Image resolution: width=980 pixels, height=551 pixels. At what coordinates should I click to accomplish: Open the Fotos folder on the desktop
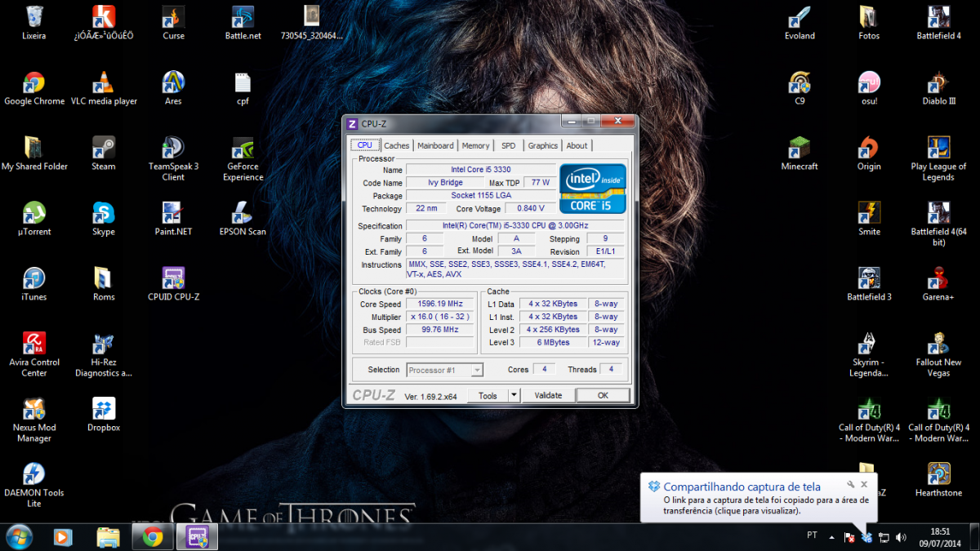coord(869,22)
